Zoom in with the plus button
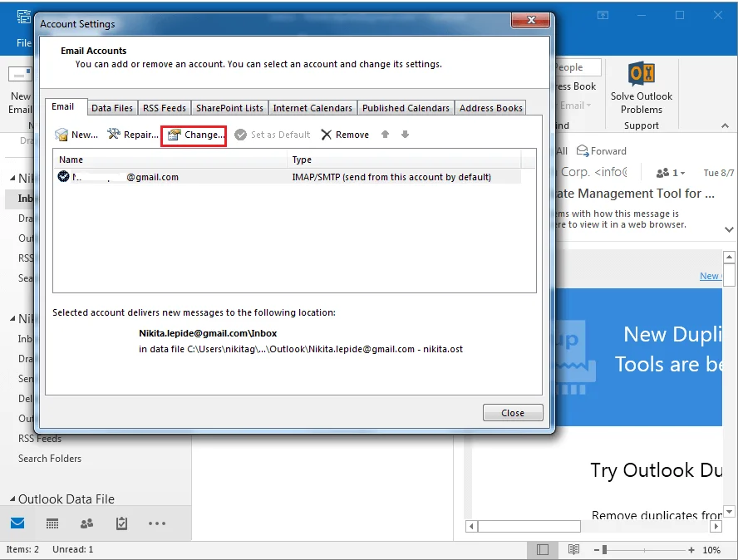 (x=691, y=550)
